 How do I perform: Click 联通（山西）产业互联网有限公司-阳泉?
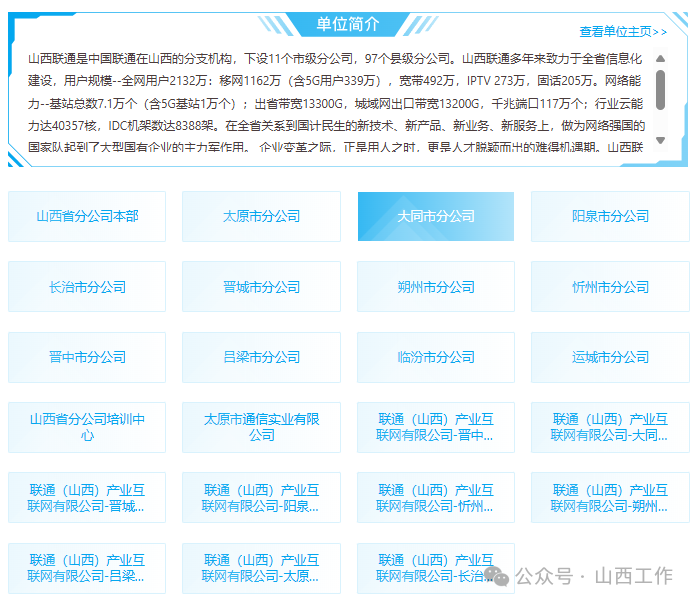click(x=262, y=498)
